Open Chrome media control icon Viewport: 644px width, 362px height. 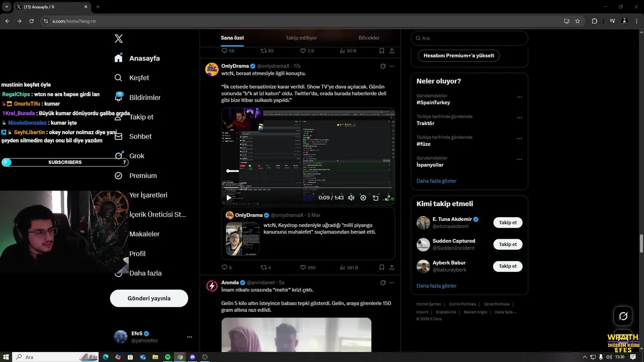(612, 21)
